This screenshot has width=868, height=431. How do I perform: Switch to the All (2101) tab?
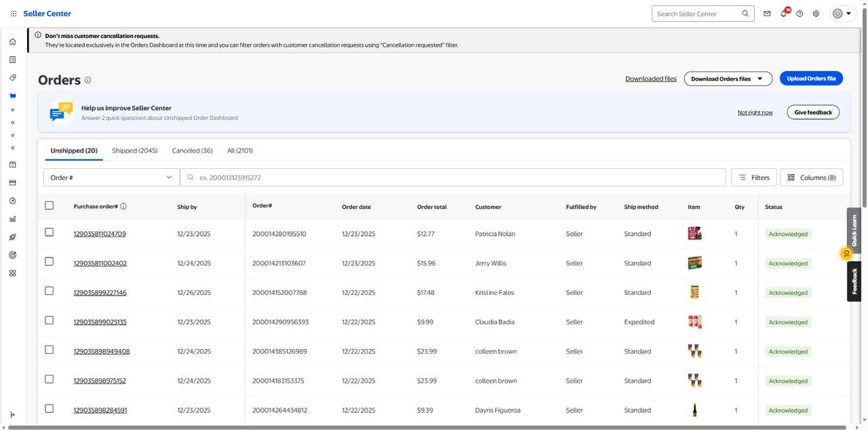point(240,150)
